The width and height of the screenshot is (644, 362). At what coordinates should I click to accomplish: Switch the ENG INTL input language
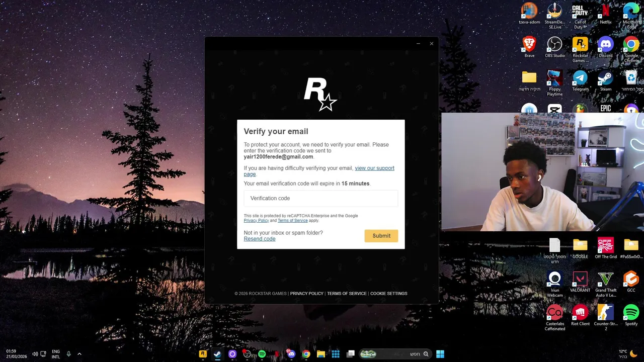point(56,354)
